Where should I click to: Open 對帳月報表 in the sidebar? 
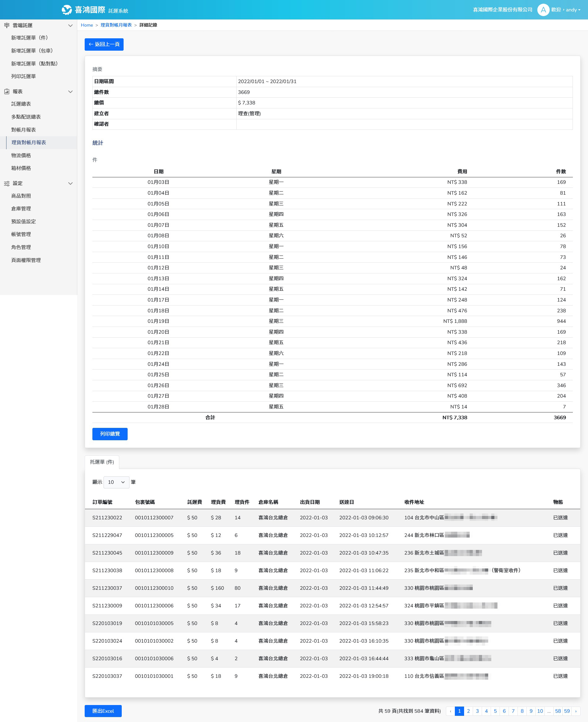tap(23, 130)
